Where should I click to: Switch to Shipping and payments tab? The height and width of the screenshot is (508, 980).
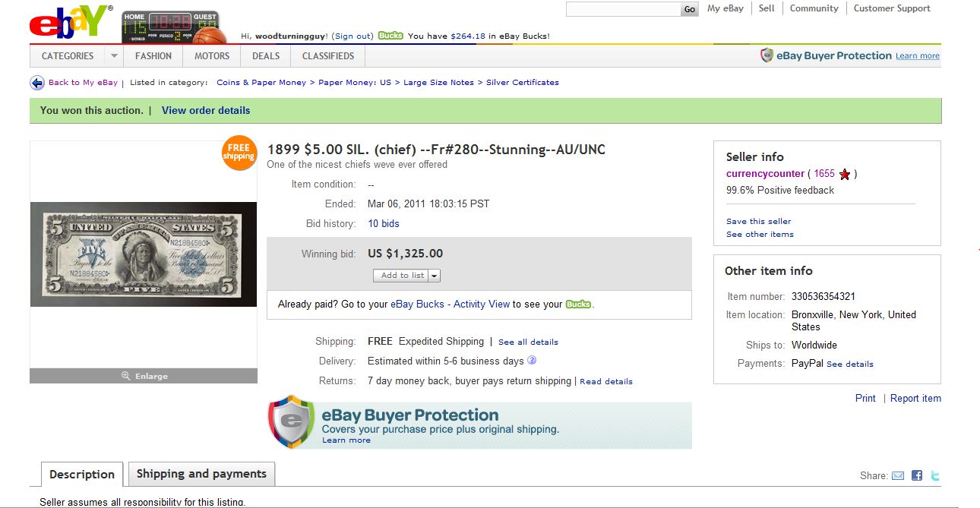tap(201, 474)
